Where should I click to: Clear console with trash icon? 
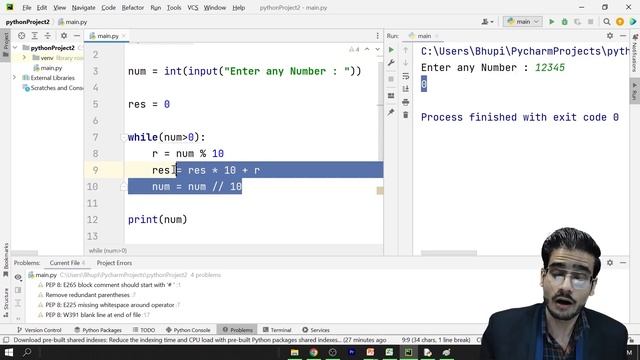click(405, 115)
